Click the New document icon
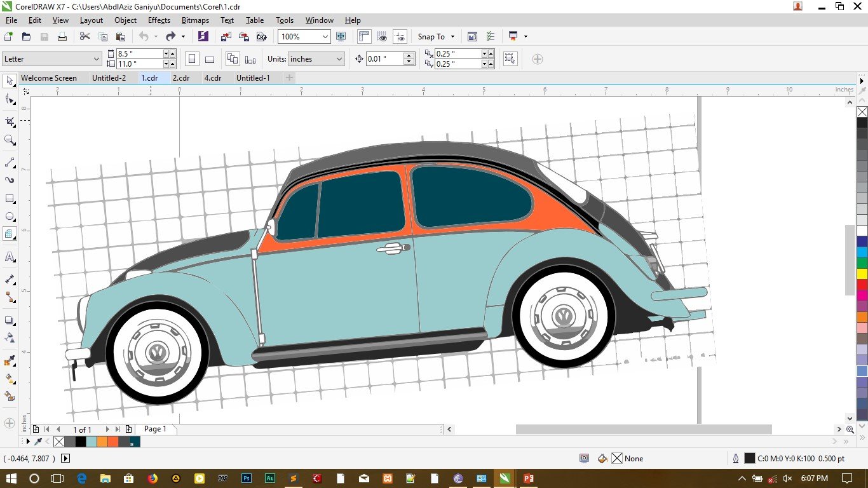The width and height of the screenshot is (868, 488). (9, 37)
